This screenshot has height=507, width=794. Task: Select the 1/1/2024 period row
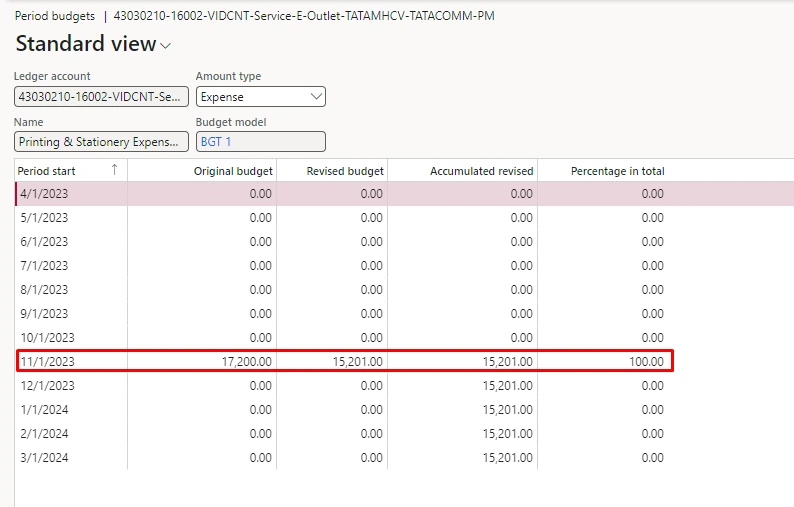pos(405,409)
